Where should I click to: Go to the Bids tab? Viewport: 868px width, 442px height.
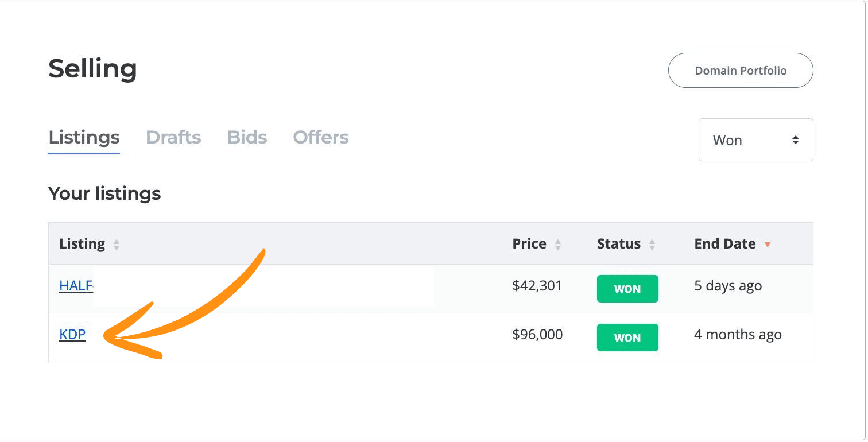point(247,138)
